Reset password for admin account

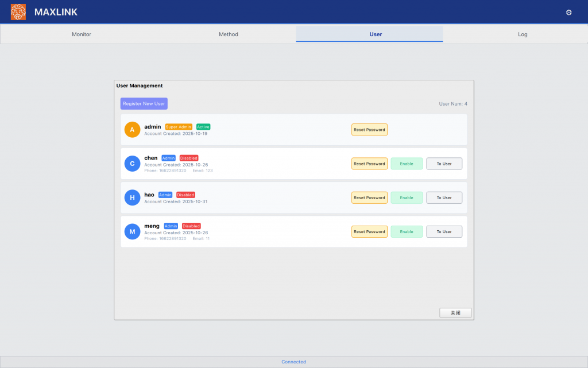[x=369, y=130]
